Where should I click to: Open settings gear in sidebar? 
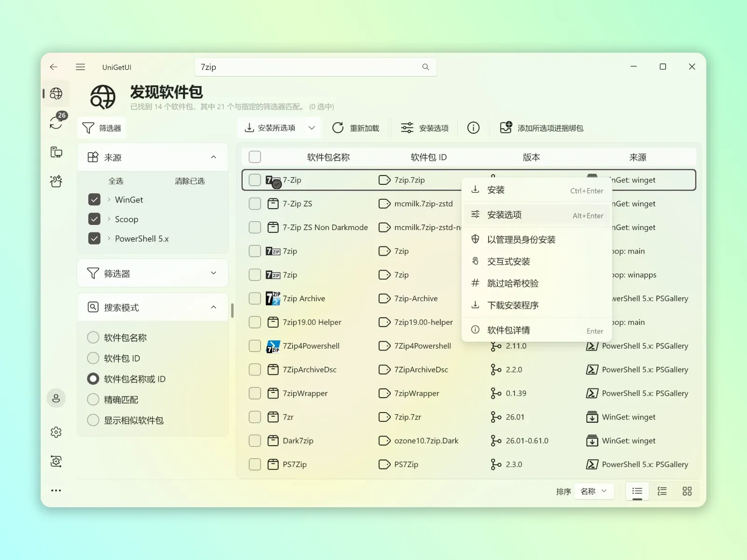tap(56, 432)
